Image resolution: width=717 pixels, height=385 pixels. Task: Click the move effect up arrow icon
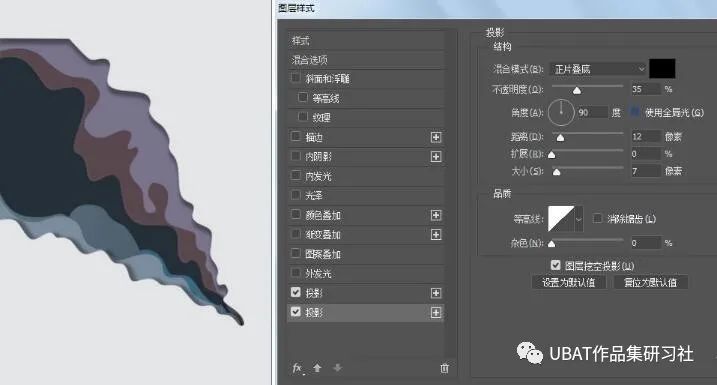[317, 368]
